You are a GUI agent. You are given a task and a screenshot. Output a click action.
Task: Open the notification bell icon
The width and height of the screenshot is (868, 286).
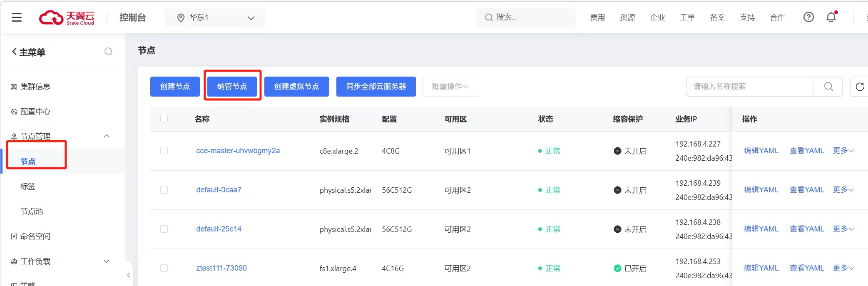[831, 17]
